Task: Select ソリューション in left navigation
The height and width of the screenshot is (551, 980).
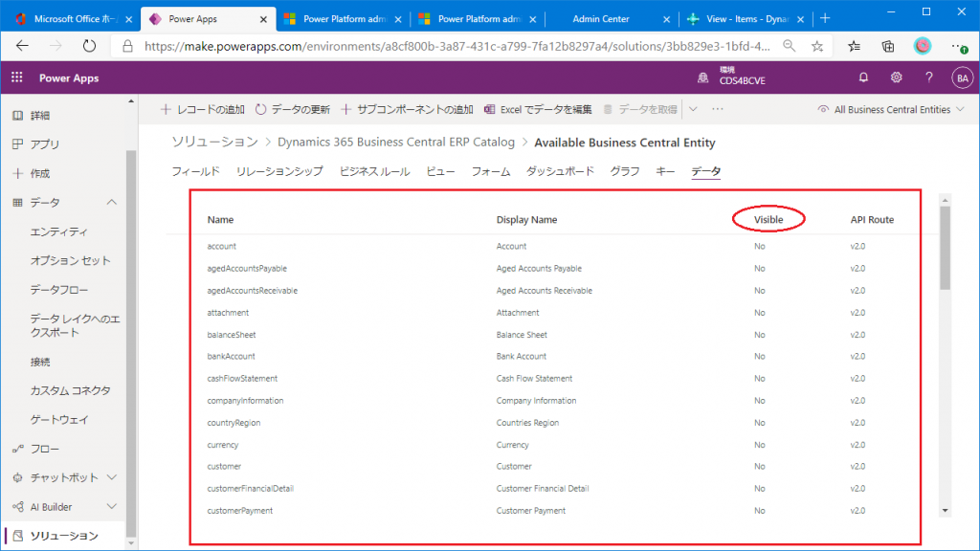Action: tap(62, 536)
